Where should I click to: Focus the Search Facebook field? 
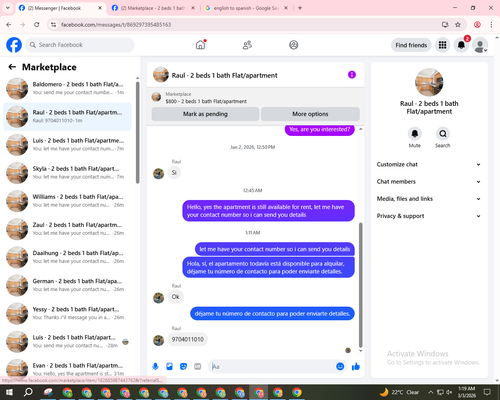coord(80,45)
